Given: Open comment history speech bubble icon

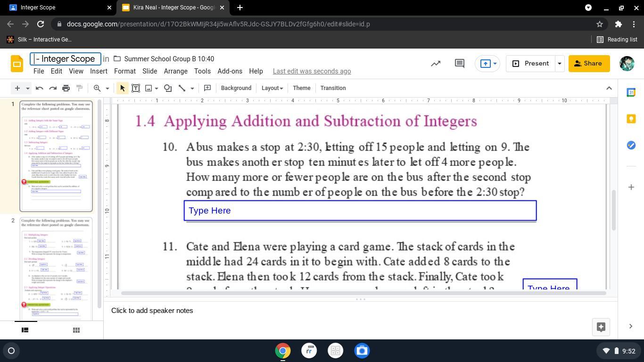Looking at the screenshot, I should pyautogui.click(x=459, y=64).
